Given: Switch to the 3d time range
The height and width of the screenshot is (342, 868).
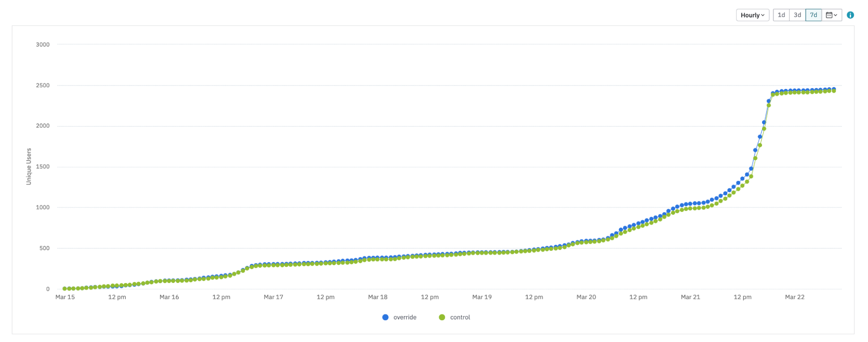Looking at the screenshot, I should click(x=797, y=15).
